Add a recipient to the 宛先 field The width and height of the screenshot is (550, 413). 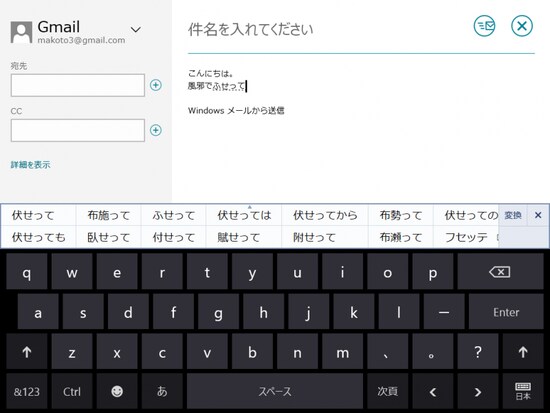156,85
